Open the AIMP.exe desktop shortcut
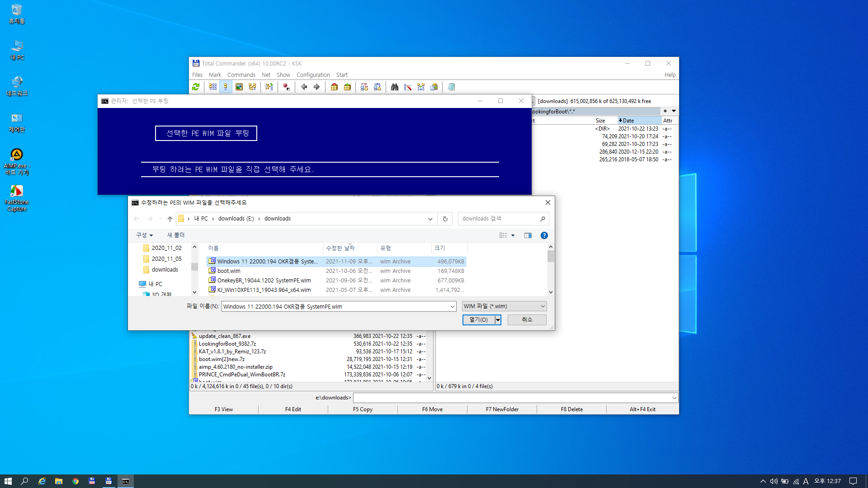This screenshot has height=488, width=868. [x=17, y=162]
